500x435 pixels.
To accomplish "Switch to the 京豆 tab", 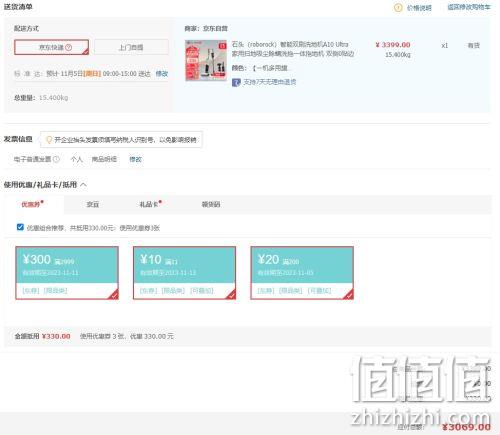I will [x=92, y=204].
